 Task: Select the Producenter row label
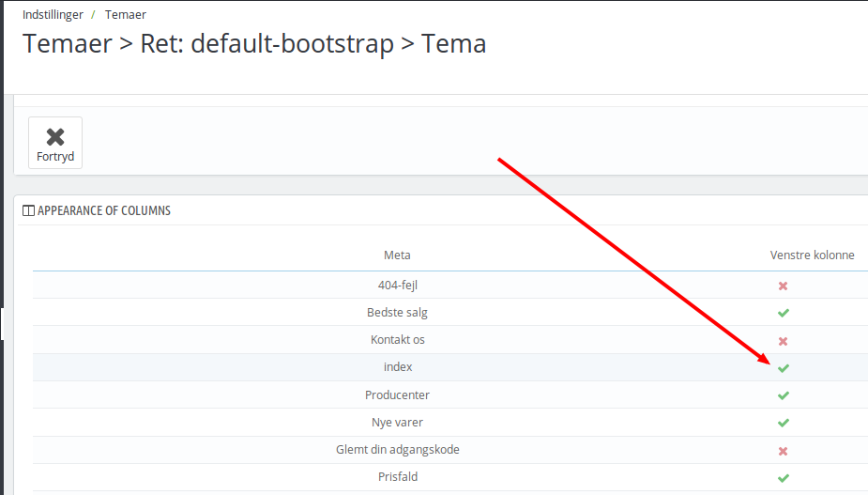[397, 395]
